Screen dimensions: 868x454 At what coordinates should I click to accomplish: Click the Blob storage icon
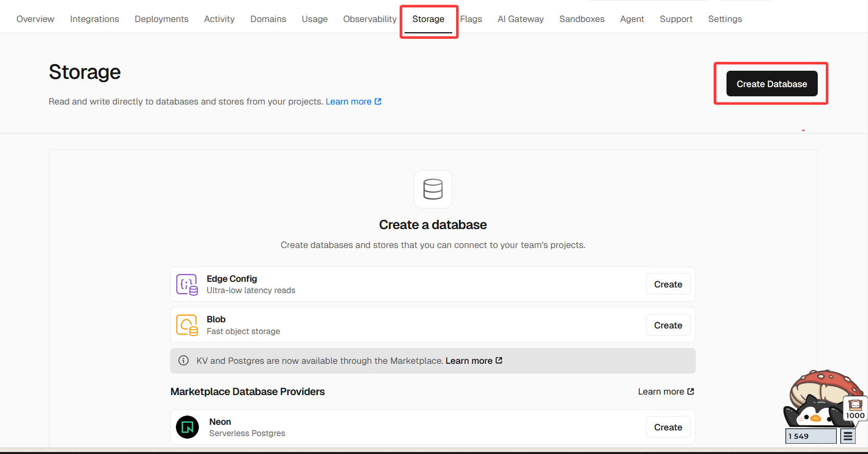tap(187, 325)
